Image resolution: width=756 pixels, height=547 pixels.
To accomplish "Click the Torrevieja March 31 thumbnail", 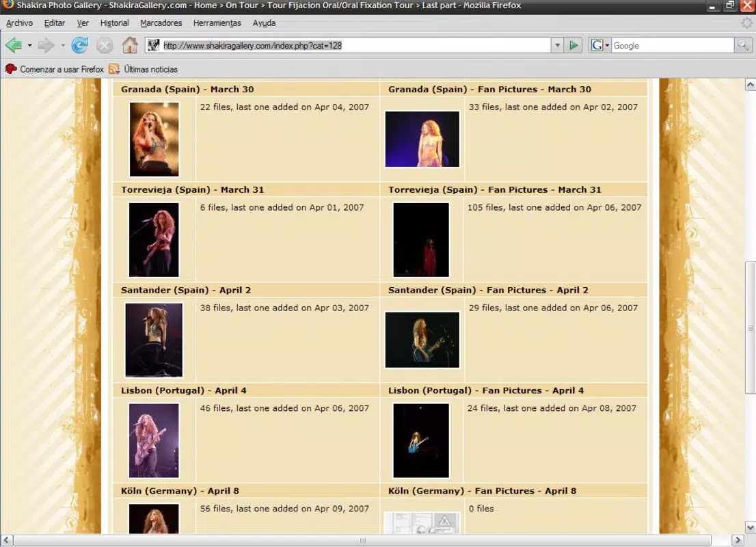I will [x=154, y=239].
